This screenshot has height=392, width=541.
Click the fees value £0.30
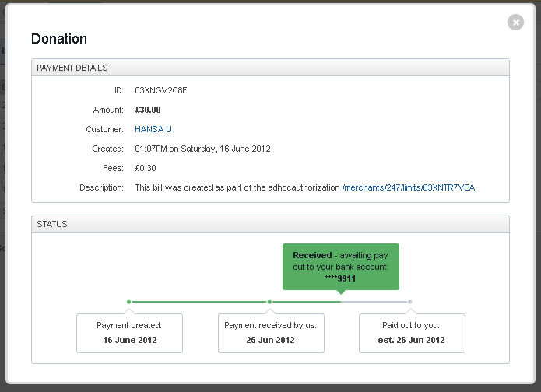tap(146, 168)
